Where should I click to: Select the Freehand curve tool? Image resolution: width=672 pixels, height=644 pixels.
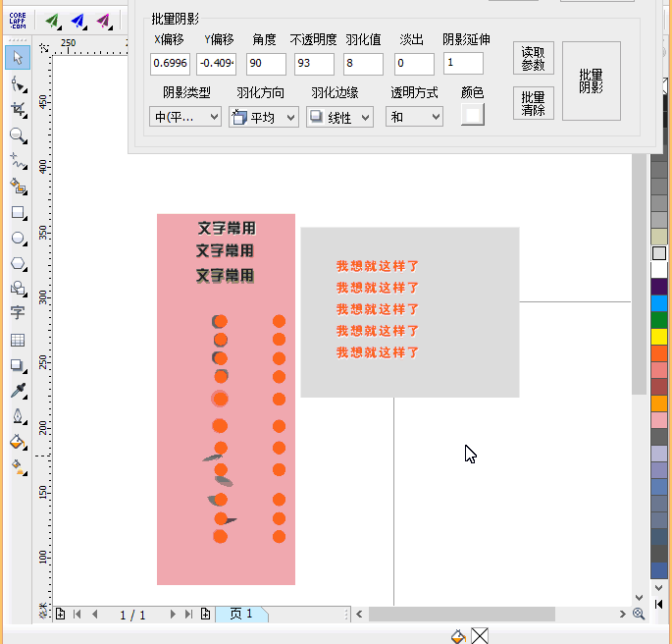pyautogui.click(x=18, y=161)
